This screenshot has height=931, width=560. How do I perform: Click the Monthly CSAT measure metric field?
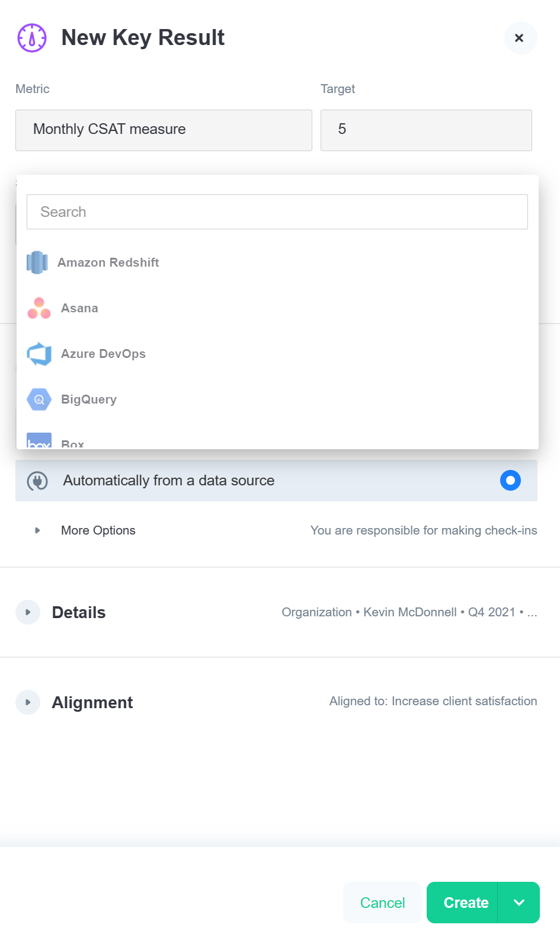tap(164, 130)
